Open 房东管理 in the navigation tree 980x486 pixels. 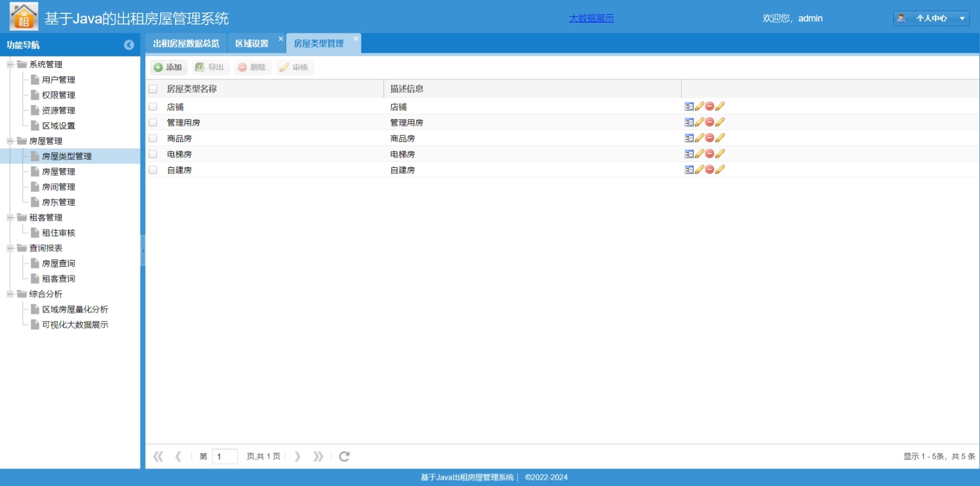(58, 202)
